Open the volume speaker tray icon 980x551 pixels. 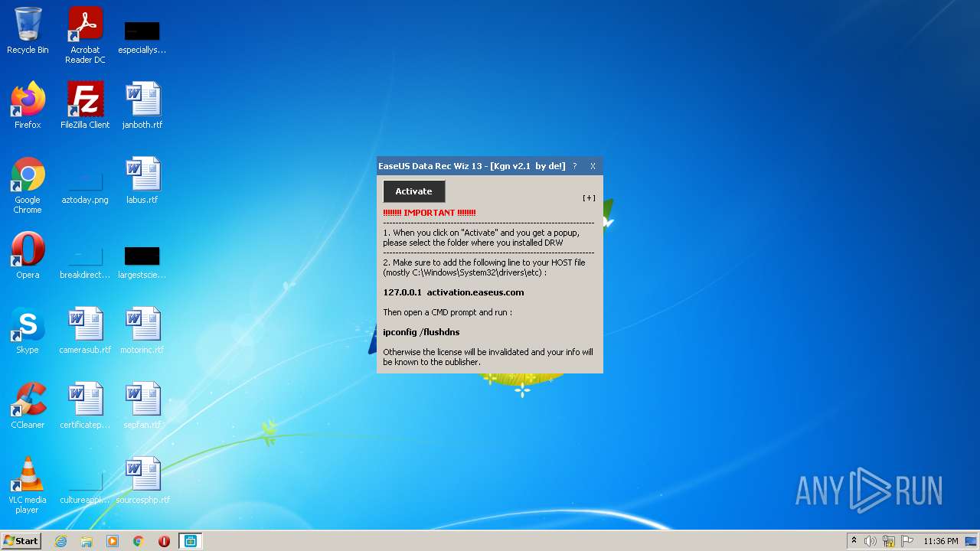coord(871,541)
